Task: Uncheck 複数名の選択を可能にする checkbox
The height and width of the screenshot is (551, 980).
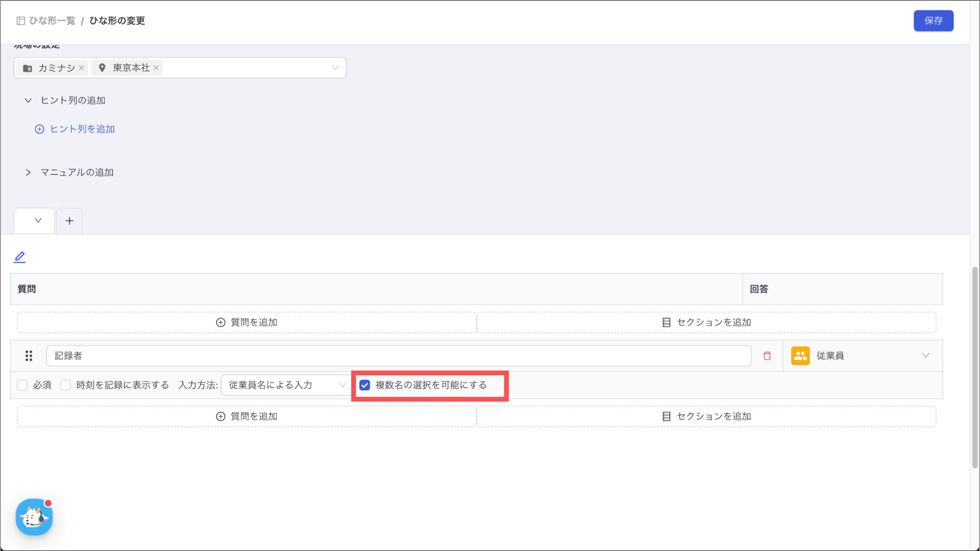Action: click(365, 385)
